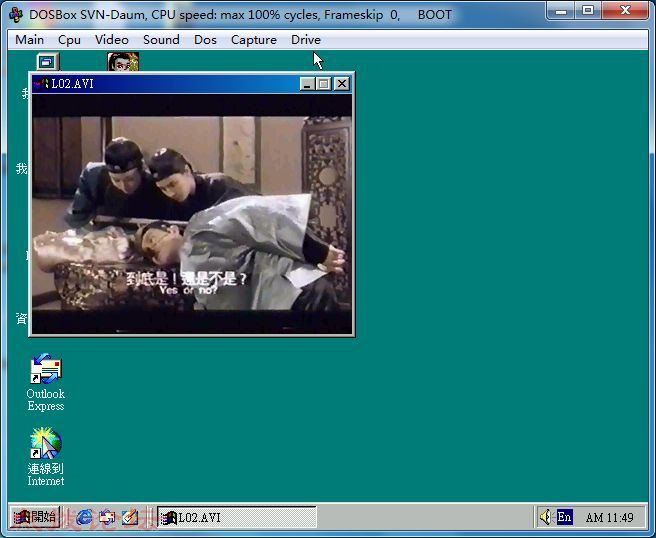Click the monitor desktop icon at top left
Image resolution: width=656 pixels, height=538 pixels.
pos(48,62)
